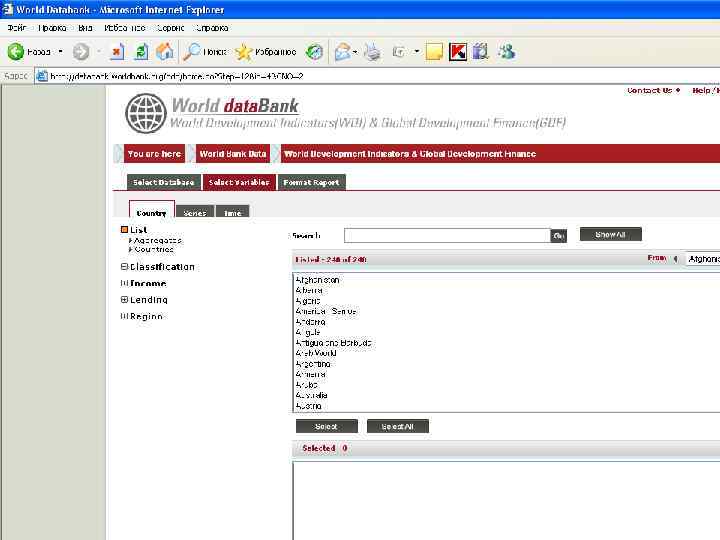This screenshot has width=720, height=540.
Task: Click the Format Report step tab
Action: [x=311, y=182]
